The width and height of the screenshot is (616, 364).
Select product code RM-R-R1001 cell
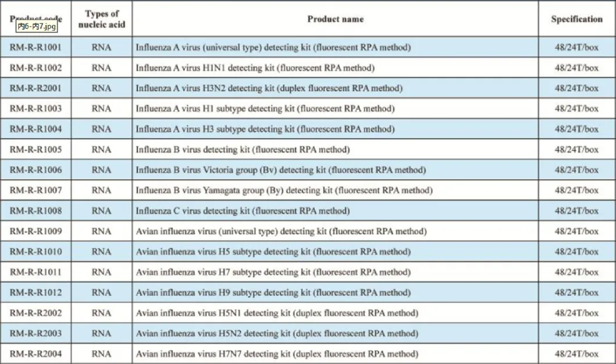(x=35, y=47)
